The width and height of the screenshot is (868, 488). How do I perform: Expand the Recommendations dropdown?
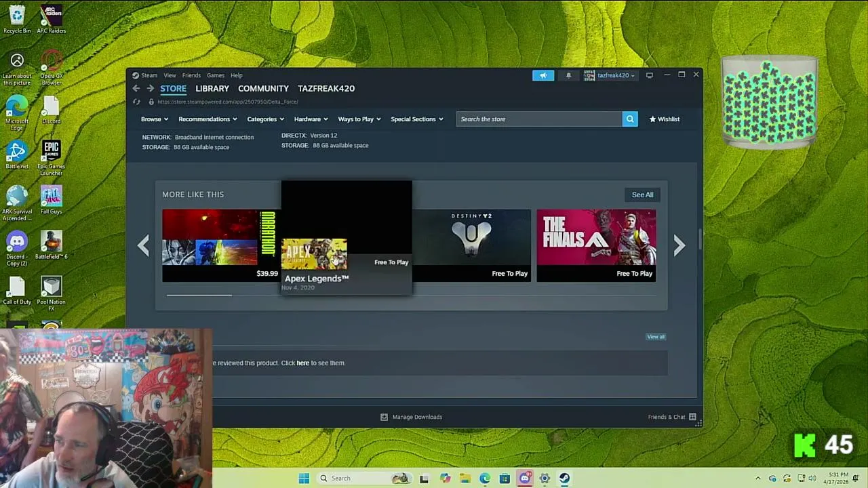pos(208,119)
